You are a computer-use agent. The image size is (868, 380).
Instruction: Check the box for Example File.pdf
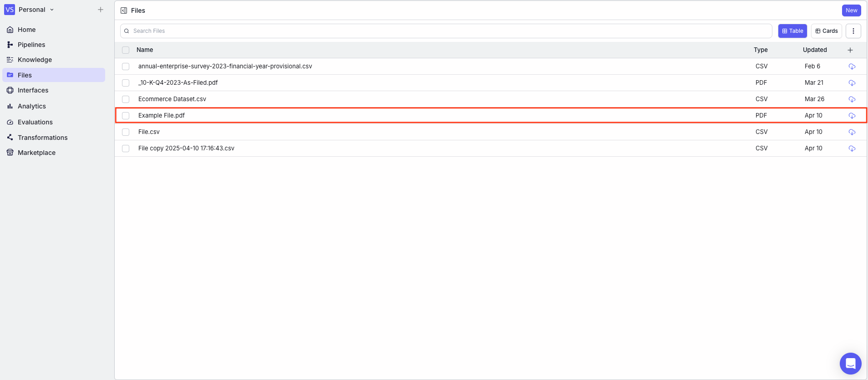tap(126, 116)
